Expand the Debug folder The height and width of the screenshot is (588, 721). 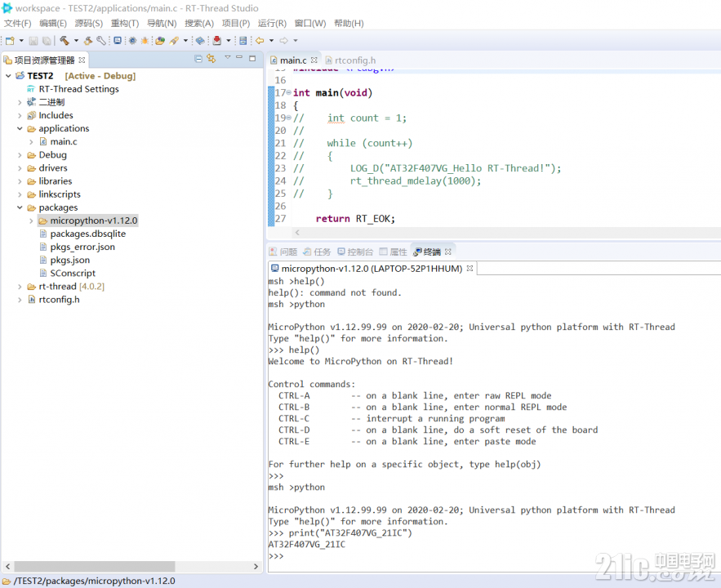point(20,155)
